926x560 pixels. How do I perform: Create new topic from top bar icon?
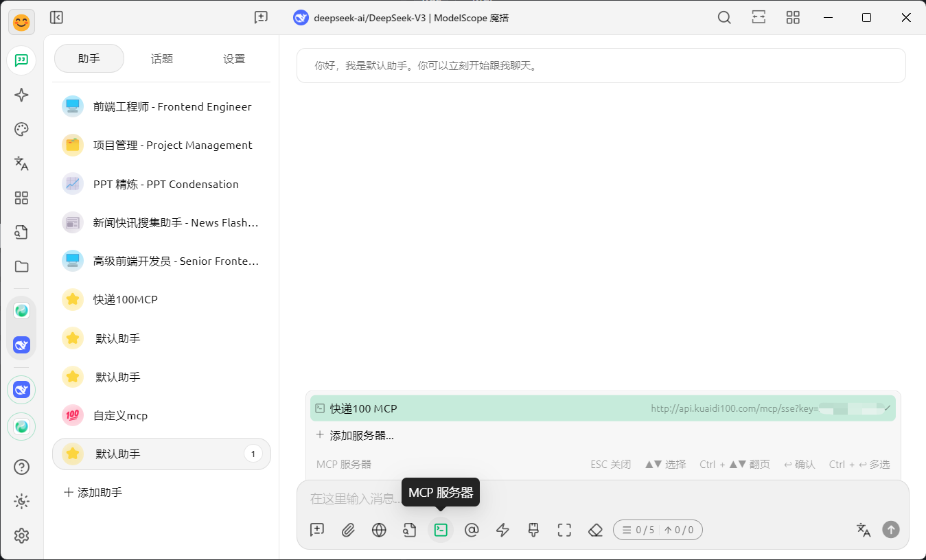coord(261,18)
